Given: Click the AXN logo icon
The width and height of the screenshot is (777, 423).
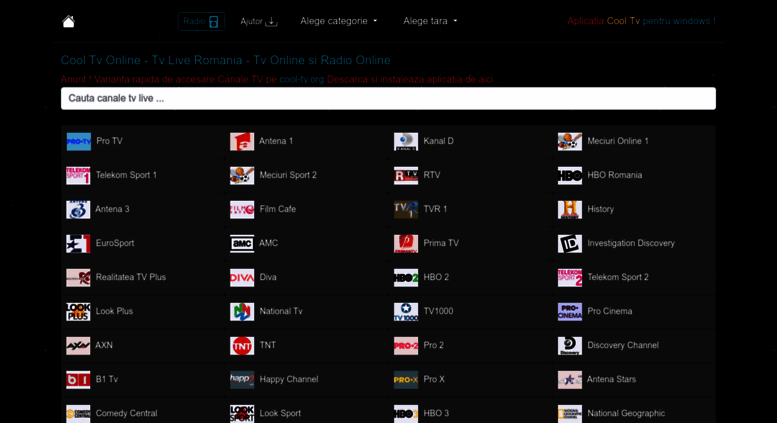Looking at the screenshot, I should (x=78, y=346).
